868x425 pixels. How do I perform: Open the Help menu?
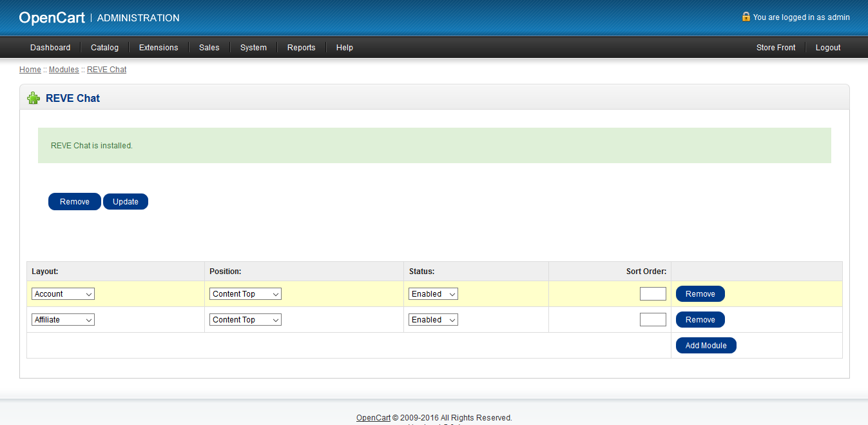pos(345,47)
